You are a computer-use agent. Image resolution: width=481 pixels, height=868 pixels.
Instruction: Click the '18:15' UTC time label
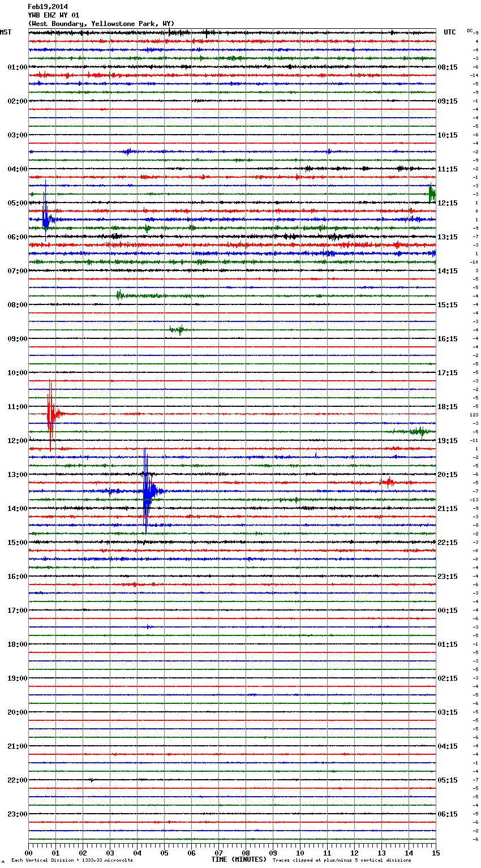[x=448, y=407]
